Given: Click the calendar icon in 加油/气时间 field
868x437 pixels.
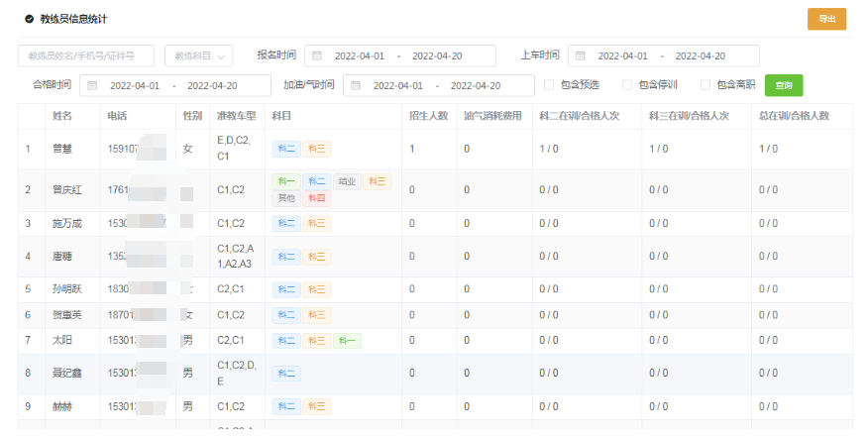Looking at the screenshot, I should tap(356, 86).
